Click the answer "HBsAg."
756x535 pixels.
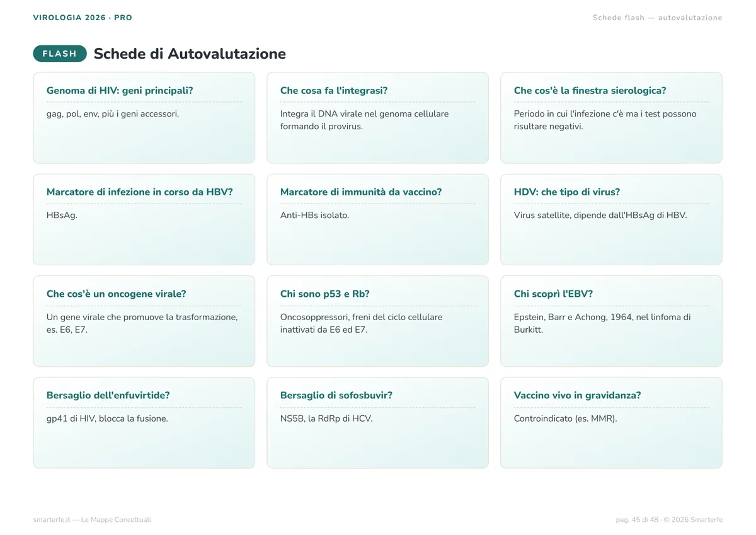tap(62, 216)
